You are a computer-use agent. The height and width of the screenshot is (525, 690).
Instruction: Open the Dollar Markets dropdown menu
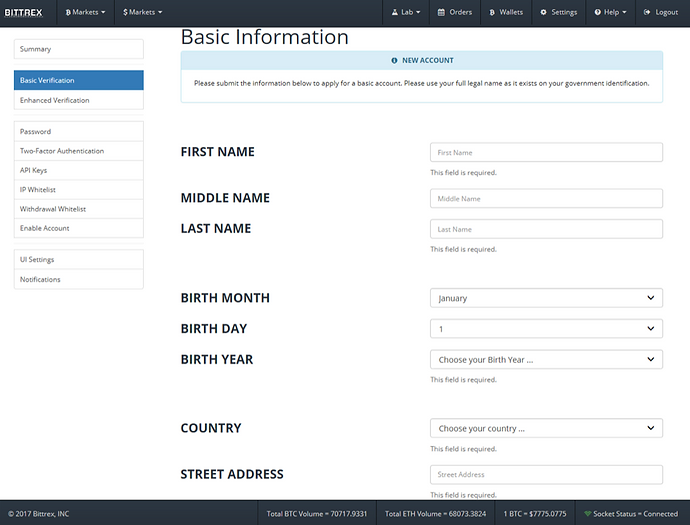pyautogui.click(x=143, y=12)
